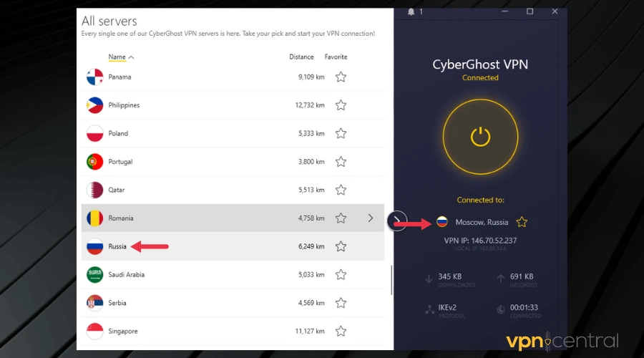The height and width of the screenshot is (358, 644).
Task: Click the Portugal flag icon
Action: click(x=95, y=162)
